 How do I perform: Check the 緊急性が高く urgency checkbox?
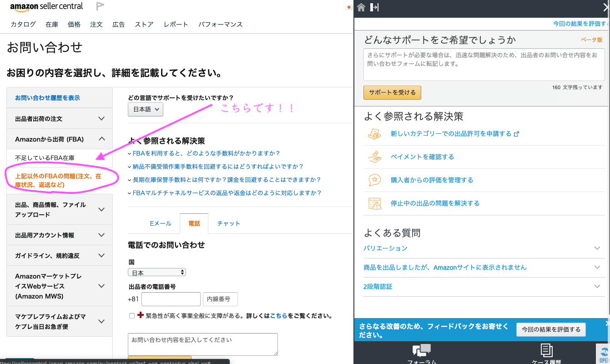tap(132, 316)
